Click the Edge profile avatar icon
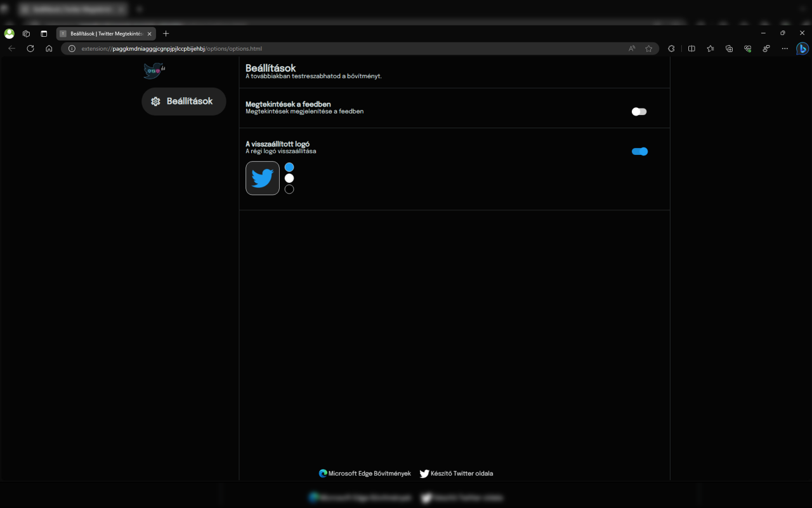Screen dimensions: 812x508 coord(9,34)
